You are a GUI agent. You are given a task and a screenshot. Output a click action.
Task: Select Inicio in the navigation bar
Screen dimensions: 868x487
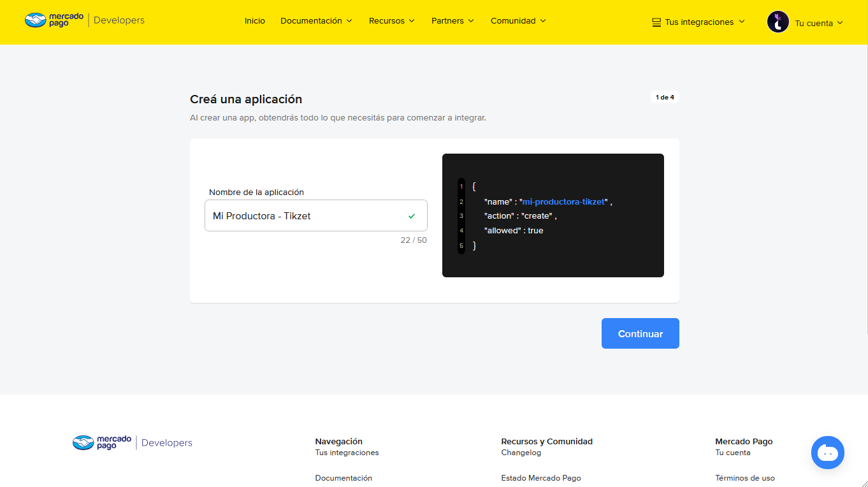tap(255, 20)
